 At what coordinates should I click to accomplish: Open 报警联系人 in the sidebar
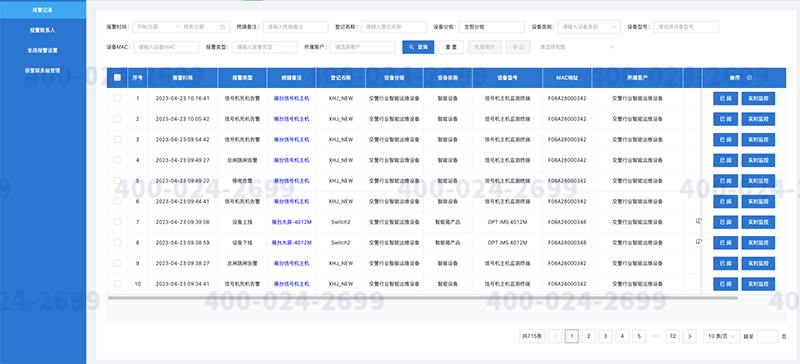(43, 30)
